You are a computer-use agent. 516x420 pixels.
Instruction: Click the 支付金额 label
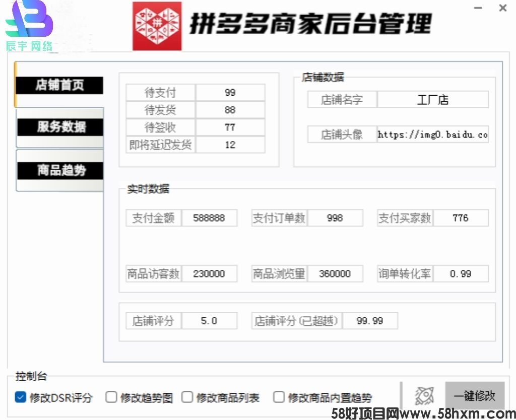click(x=153, y=218)
